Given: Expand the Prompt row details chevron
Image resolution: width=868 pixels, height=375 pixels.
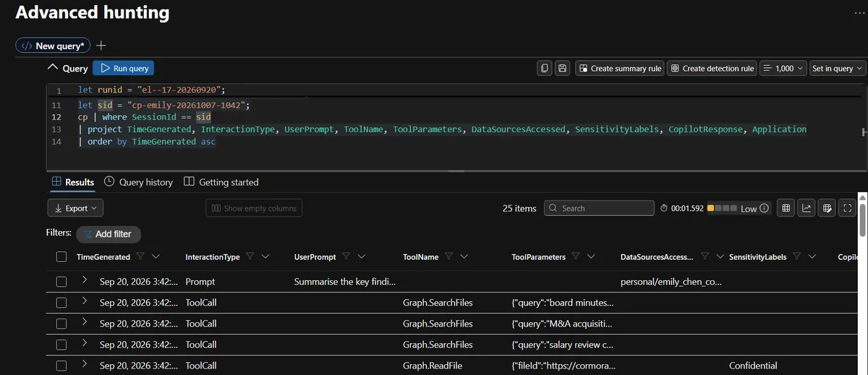Looking at the screenshot, I should coord(84,281).
